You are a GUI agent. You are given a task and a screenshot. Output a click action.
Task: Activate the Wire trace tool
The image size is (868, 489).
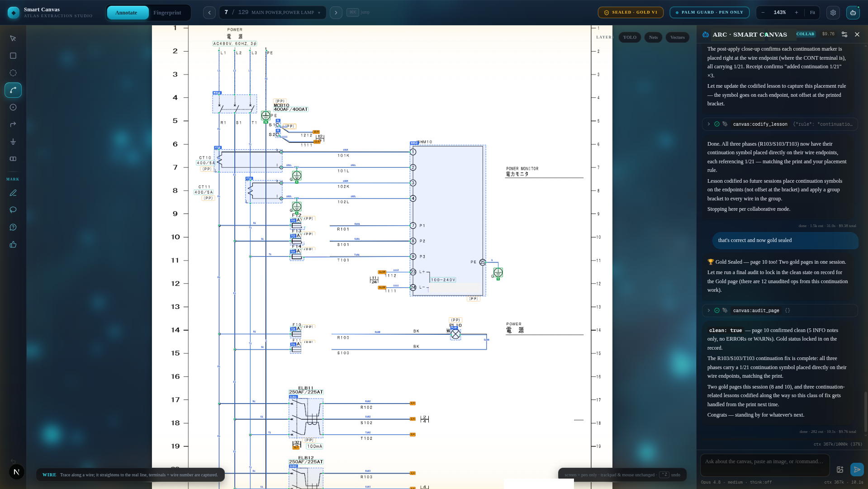(13, 90)
